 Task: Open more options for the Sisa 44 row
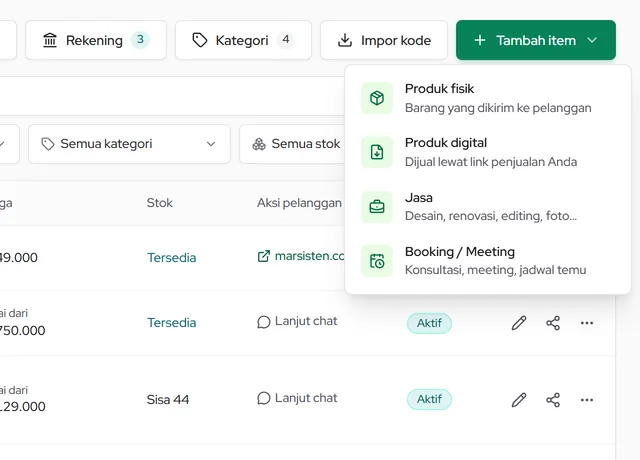pos(587,400)
